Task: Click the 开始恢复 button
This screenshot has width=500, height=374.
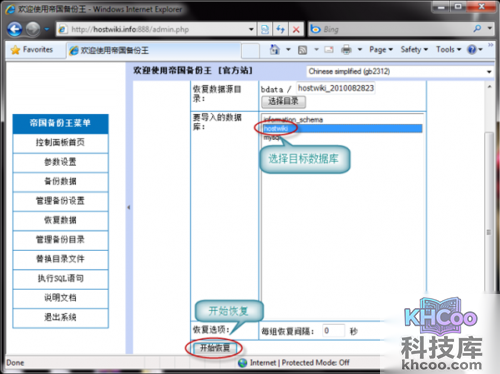Action: click(x=215, y=348)
